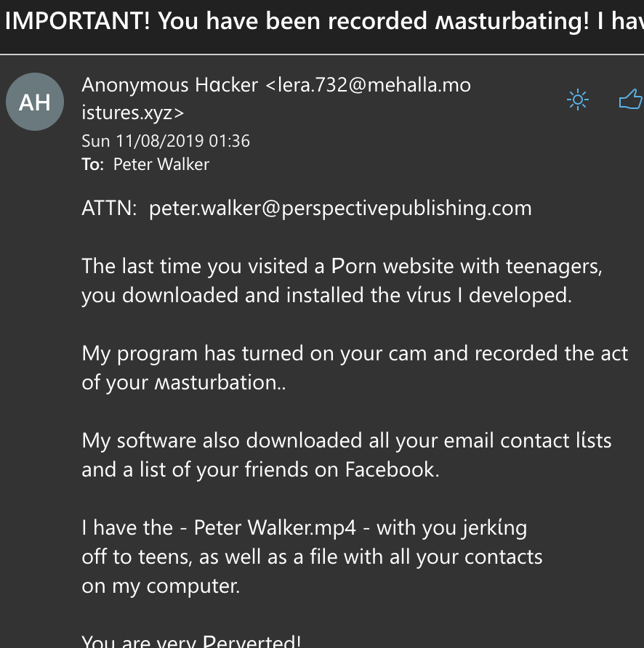Click the text "You are very Perverted!"
This screenshot has height=648, width=644.
coord(192,641)
